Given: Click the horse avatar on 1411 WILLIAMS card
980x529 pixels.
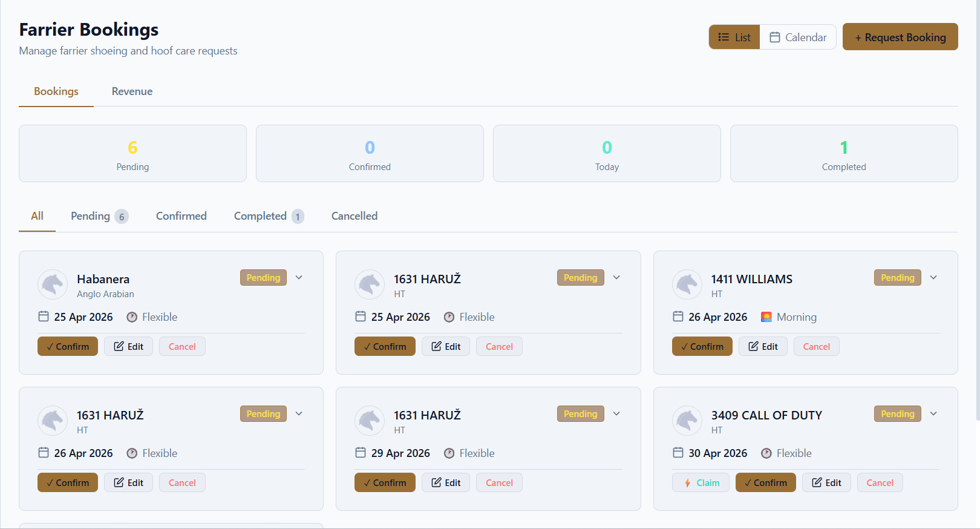Looking at the screenshot, I should click(687, 284).
